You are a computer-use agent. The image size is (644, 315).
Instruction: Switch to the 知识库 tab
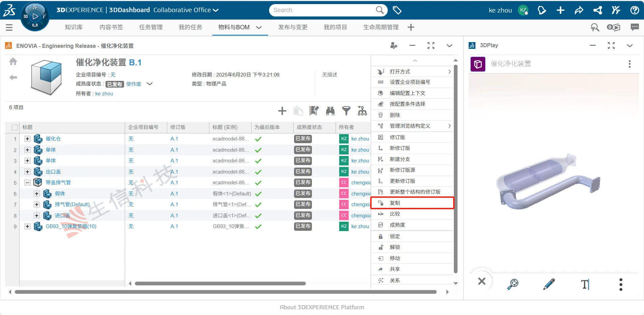[74, 27]
